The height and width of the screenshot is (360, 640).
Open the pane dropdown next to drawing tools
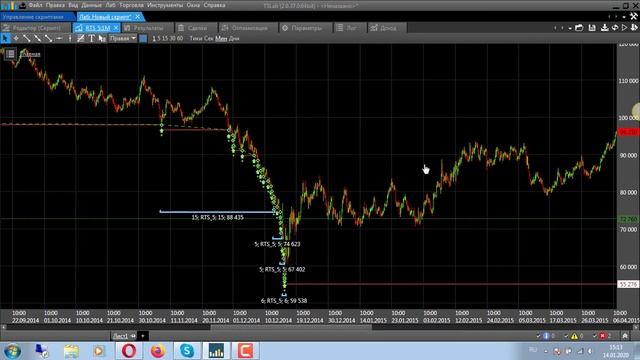pyautogui.click(x=122, y=38)
